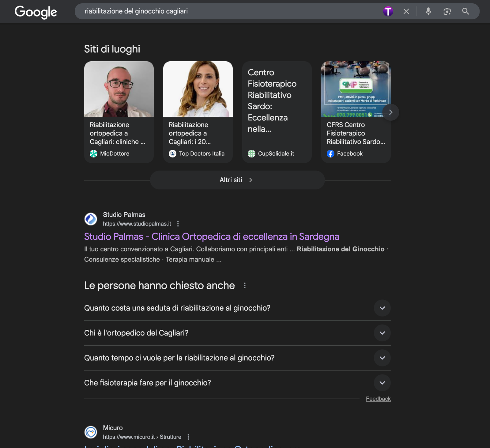This screenshot has height=448, width=490.
Task: Click the Google logo
Action: [36, 12]
